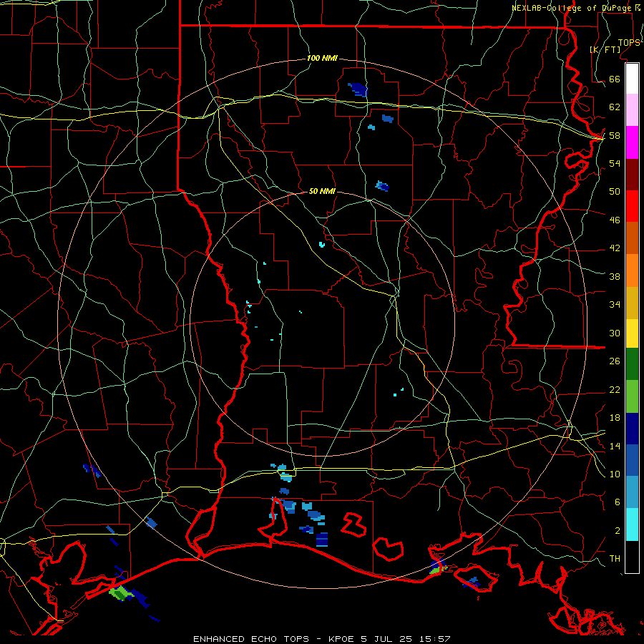The height and width of the screenshot is (644, 644).
Task: Click the white swatch in the tops legend
Action: pos(632,79)
